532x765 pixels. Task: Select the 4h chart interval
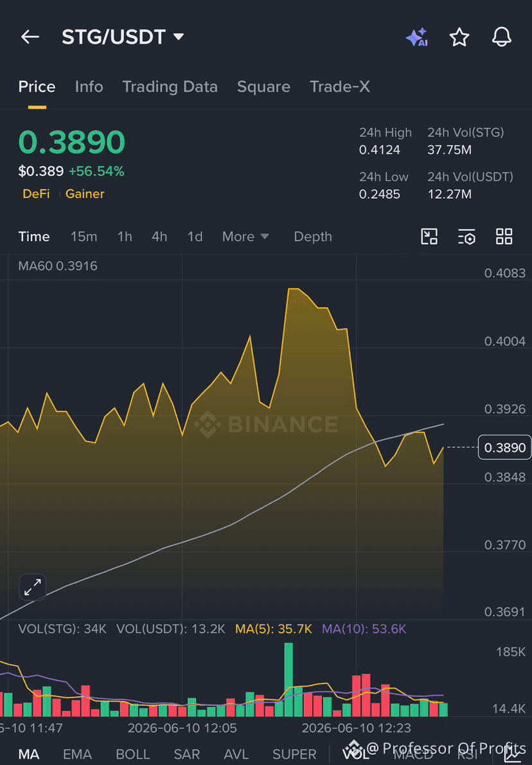(159, 237)
